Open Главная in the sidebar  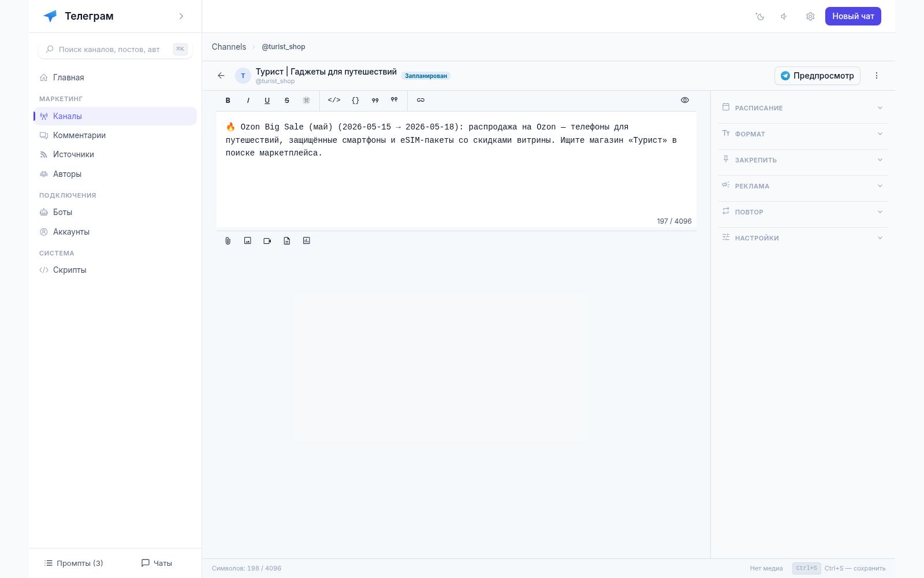click(115, 77)
